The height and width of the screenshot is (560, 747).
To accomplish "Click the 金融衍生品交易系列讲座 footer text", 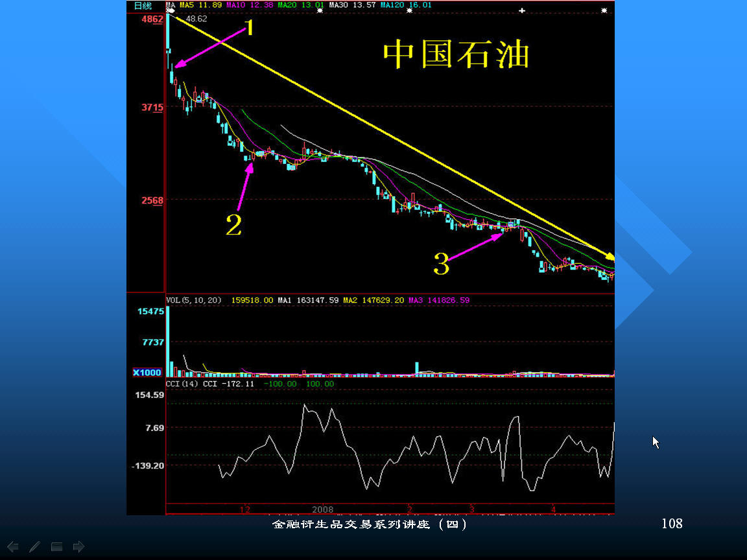I will [351, 524].
